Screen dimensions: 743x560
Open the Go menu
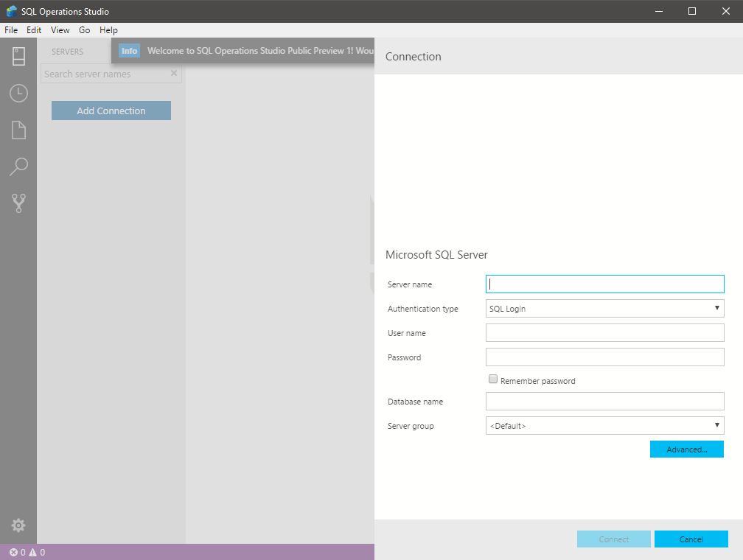coord(84,30)
